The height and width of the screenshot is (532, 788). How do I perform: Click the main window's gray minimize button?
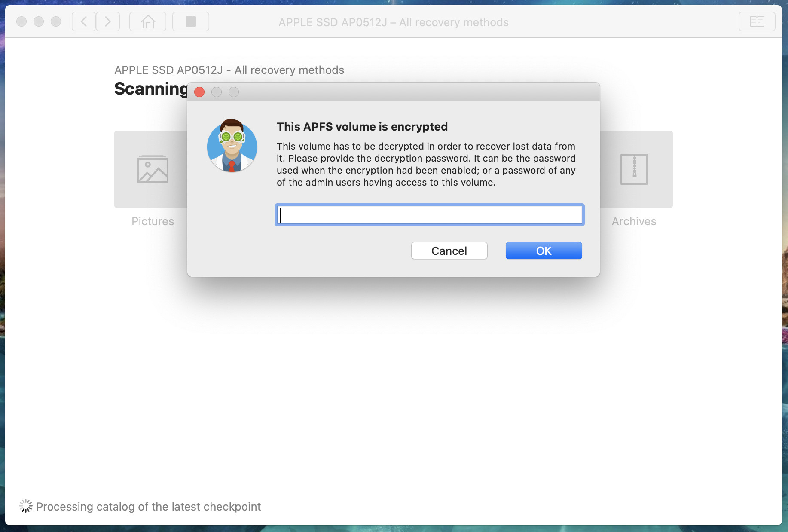(39, 21)
